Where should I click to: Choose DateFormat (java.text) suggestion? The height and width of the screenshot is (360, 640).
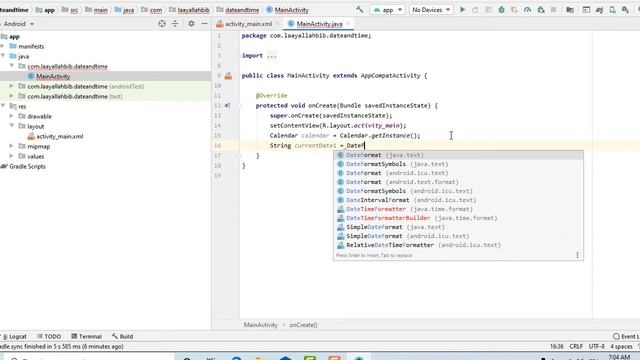(458, 155)
